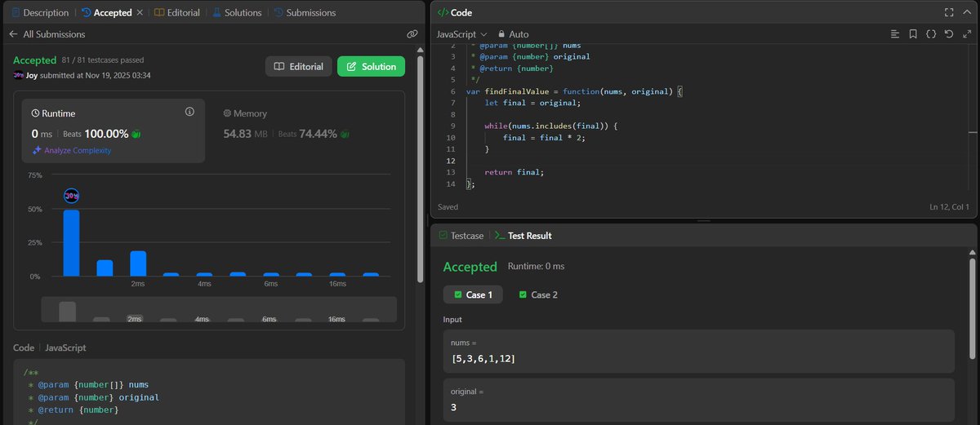Click the memory clapping hands icon
This screenshot has height=425, width=980.
click(x=345, y=134)
